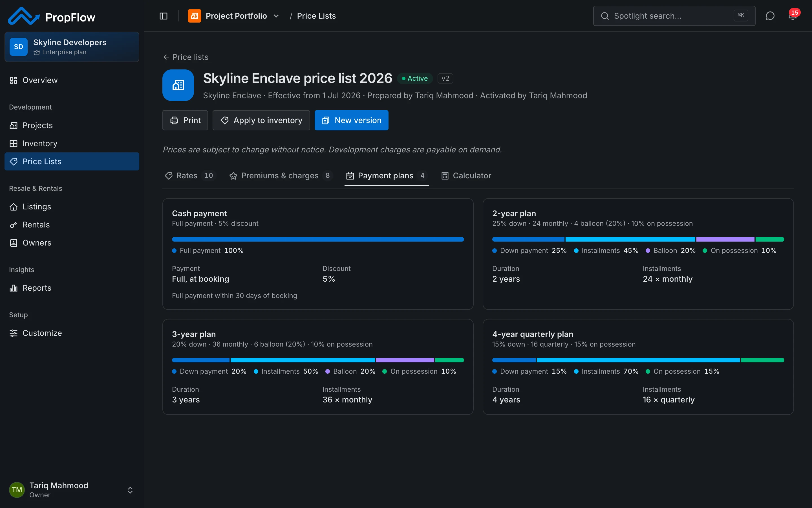Screen dimensions: 812x508
Task: Open the Skyline Developers workspace switcher
Action: click(72, 47)
